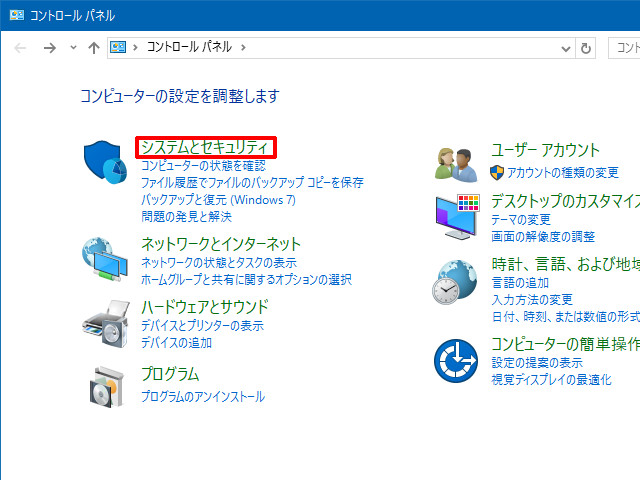Open the デスクトップのカスタマイズ heading
Viewport: 640px width, 480px height.
coord(566,201)
